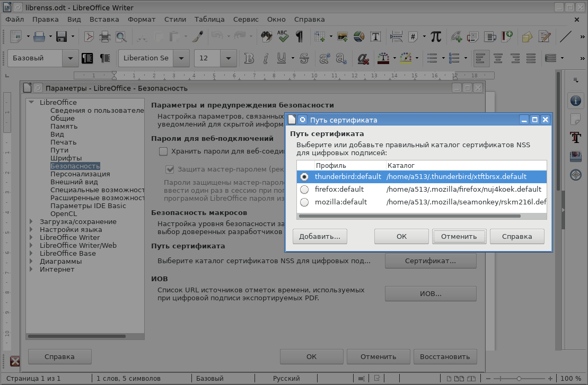588x385 pixels.
Task: Toggle formatting marks pilcrow icon
Action: [x=299, y=37]
